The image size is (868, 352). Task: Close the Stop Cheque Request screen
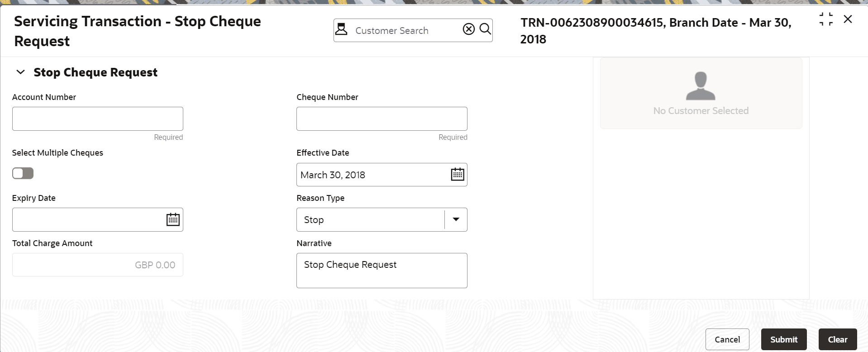[848, 19]
